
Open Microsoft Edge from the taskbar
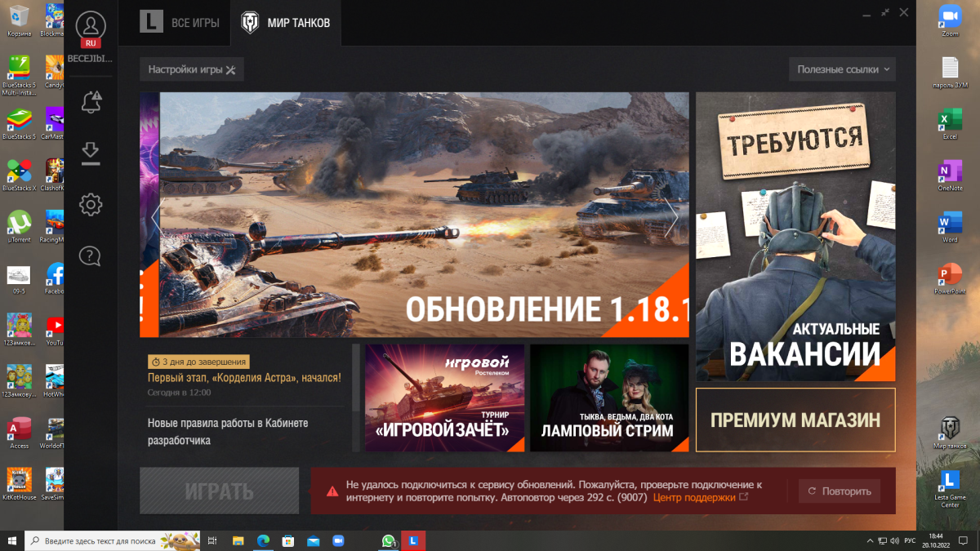[263, 540]
